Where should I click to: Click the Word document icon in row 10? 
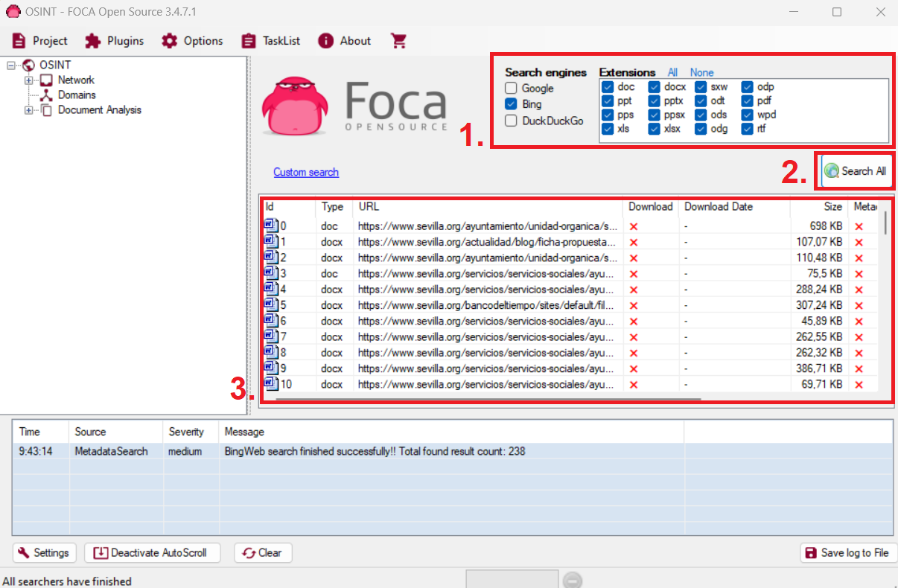[270, 384]
